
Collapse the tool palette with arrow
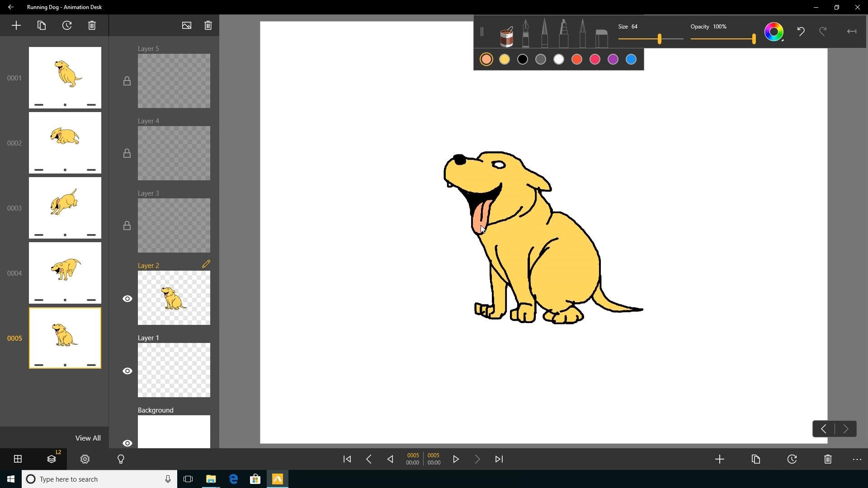click(x=851, y=32)
